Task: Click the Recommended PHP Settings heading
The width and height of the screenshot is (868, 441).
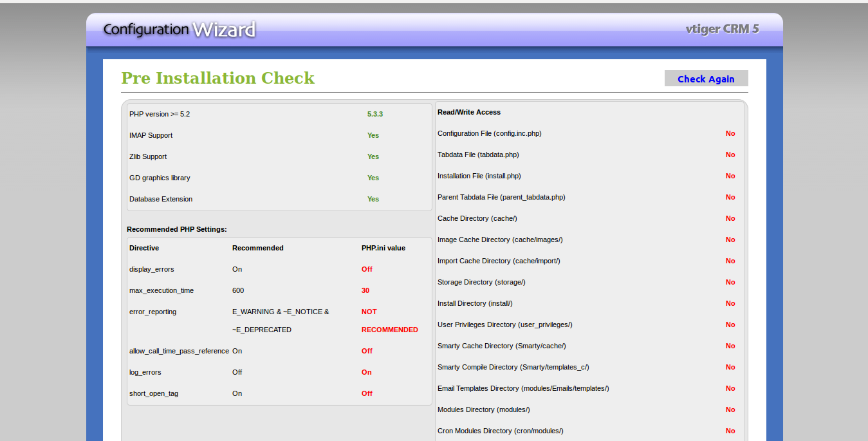Action: click(177, 229)
